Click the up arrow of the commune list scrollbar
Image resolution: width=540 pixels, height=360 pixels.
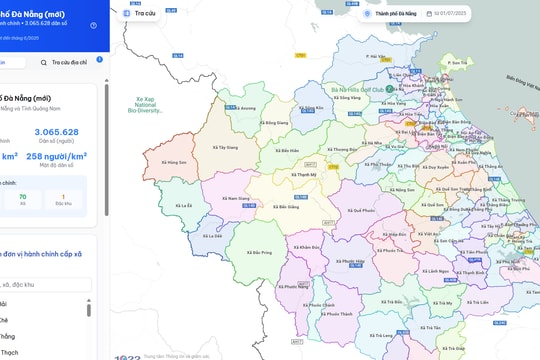pos(89,300)
